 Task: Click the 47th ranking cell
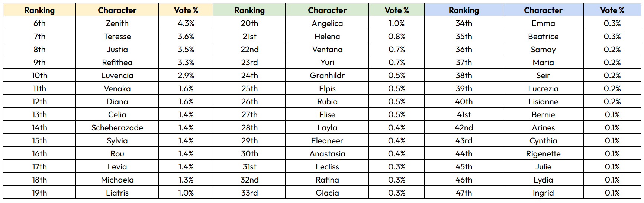pyautogui.click(x=464, y=193)
